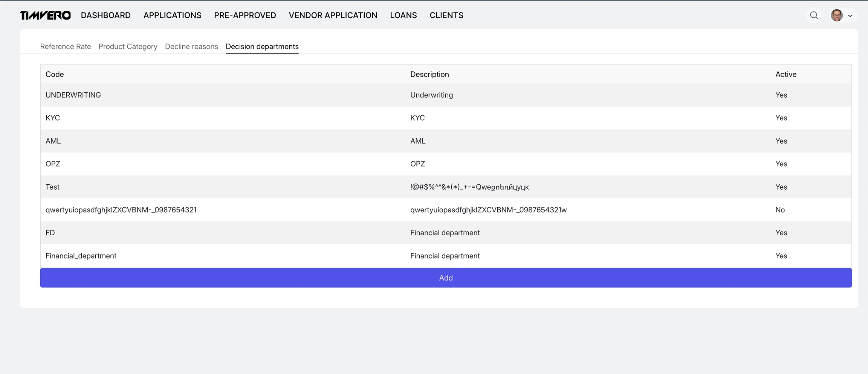This screenshot has width=868, height=374.
Task: Go to the Clients page
Action: coord(446,15)
